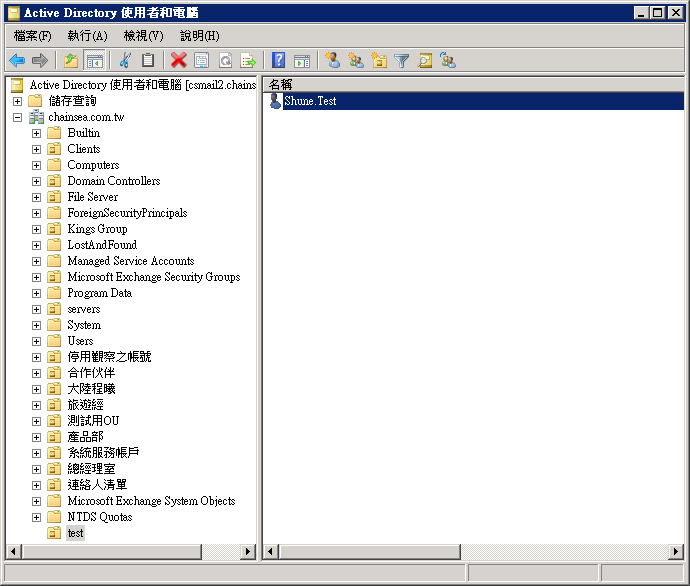The height and width of the screenshot is (586, 690).
Task: Go up one level with folder icon
Action: 70,60
